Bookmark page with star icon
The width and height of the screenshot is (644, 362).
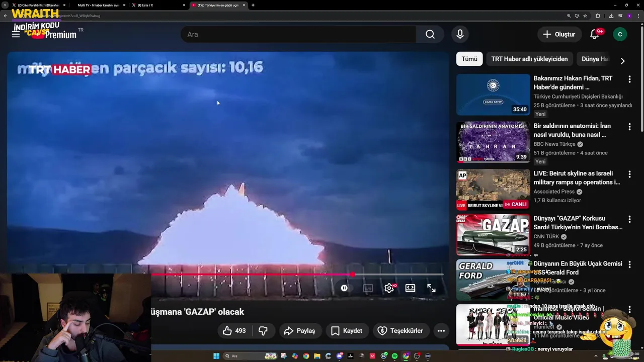tap(585, 16)
